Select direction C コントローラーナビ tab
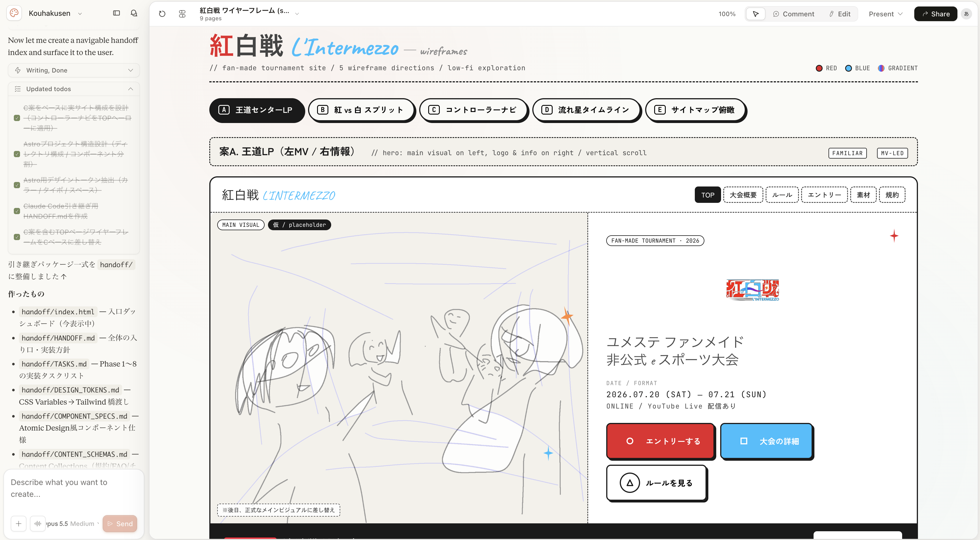The width and height of the screenshot is (980, 540). tap(474, 110)
